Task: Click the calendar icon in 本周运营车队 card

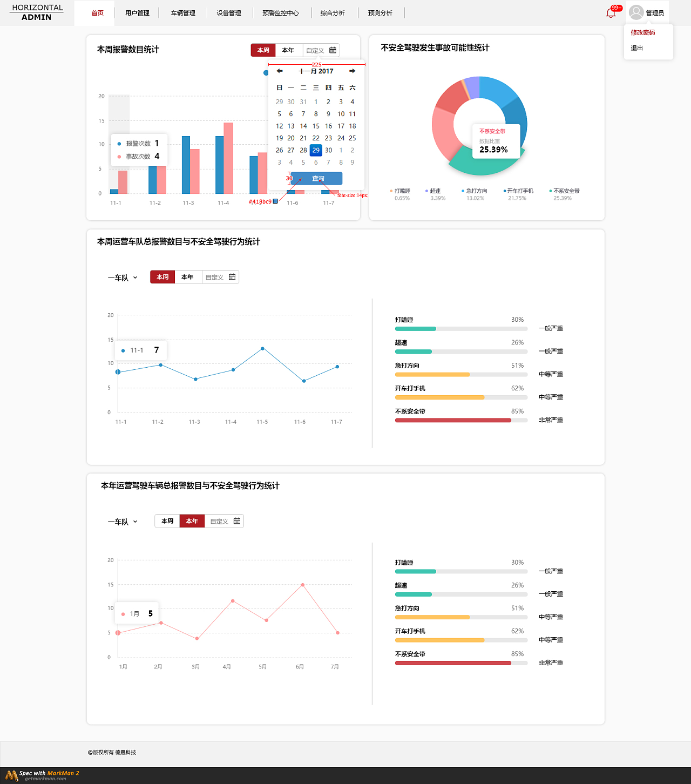Action: [232, 277]
